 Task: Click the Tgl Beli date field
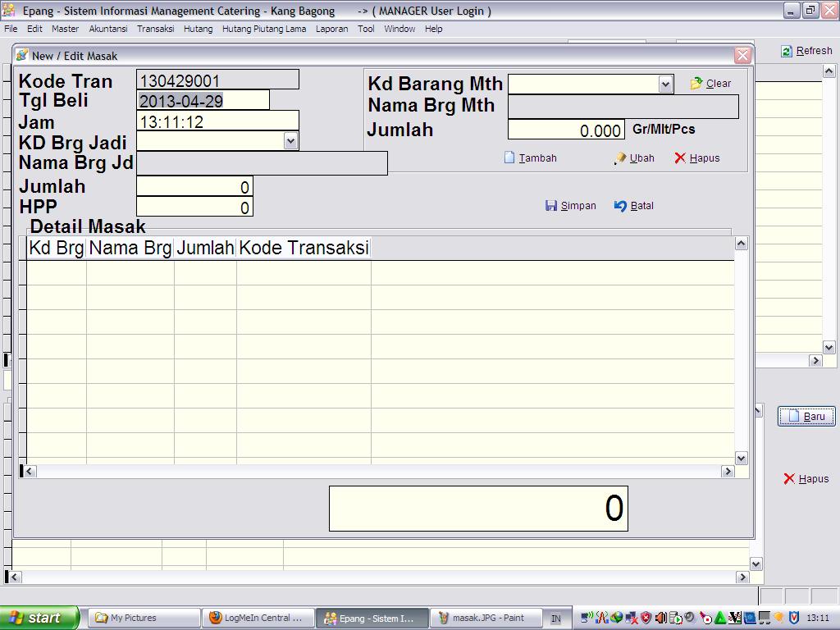[203, 101]
